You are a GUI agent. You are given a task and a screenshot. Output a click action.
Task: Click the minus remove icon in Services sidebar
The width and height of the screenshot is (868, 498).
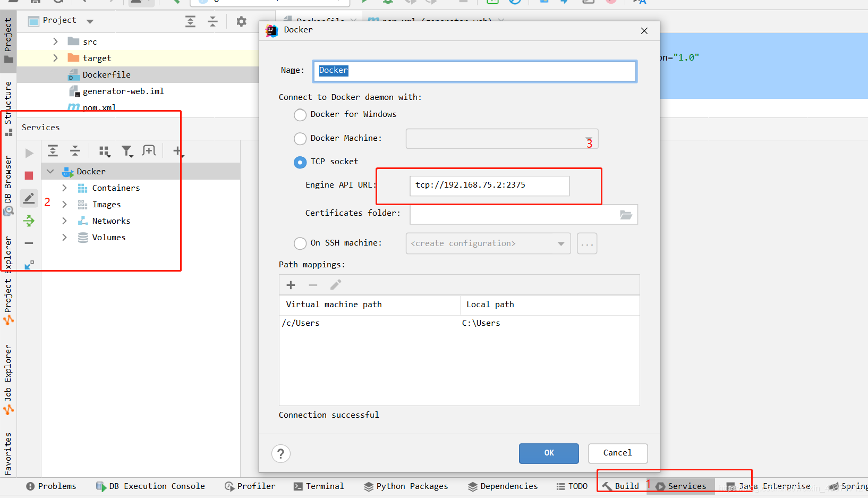29,243
